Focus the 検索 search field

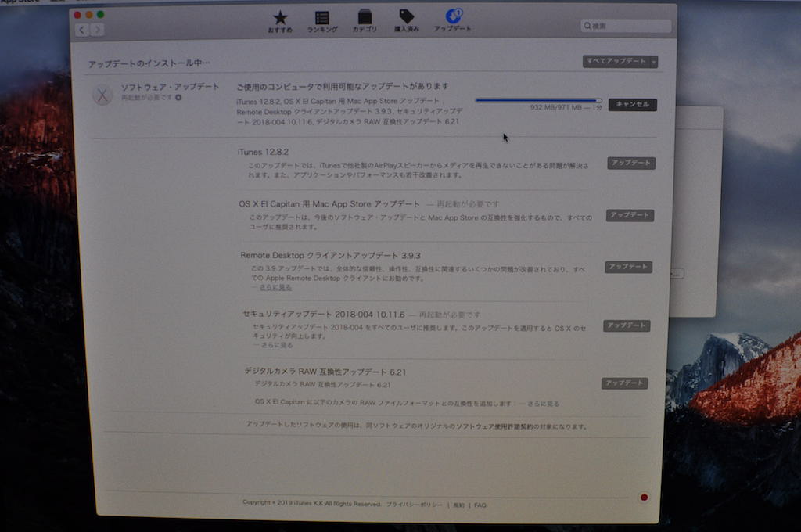(x=626, y=26)
